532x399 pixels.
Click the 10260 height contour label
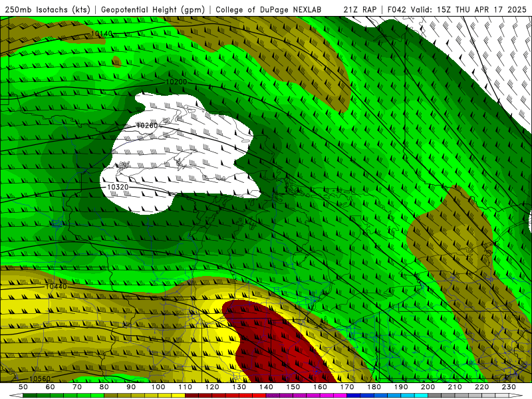coord(147,126)
